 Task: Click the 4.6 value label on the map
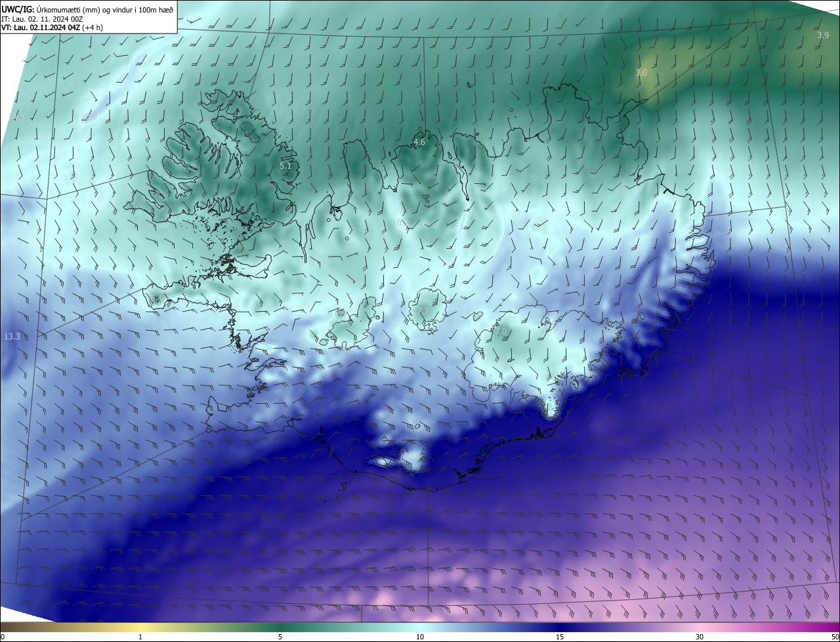(419, 142)
